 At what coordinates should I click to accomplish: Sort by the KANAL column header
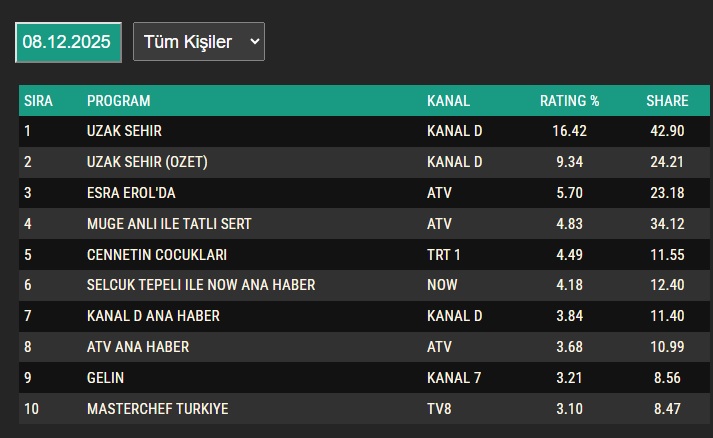448,101
